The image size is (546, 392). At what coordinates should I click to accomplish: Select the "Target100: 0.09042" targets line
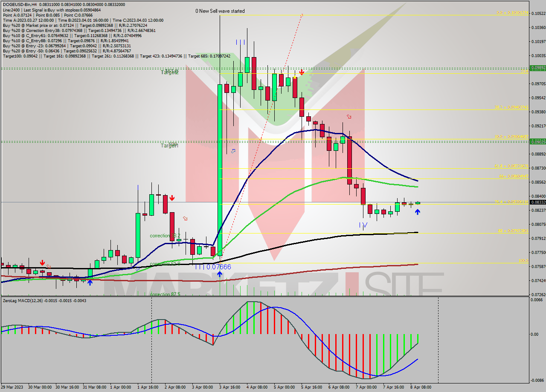tap(116, 56)
